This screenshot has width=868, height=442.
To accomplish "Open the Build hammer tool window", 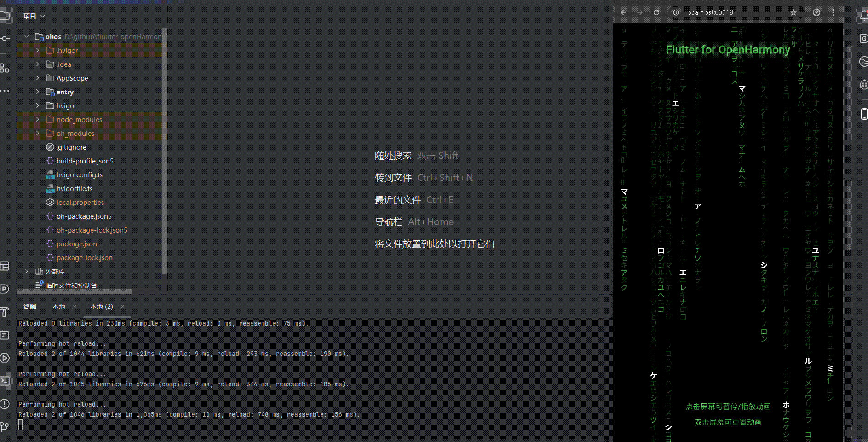I will 5,312.
